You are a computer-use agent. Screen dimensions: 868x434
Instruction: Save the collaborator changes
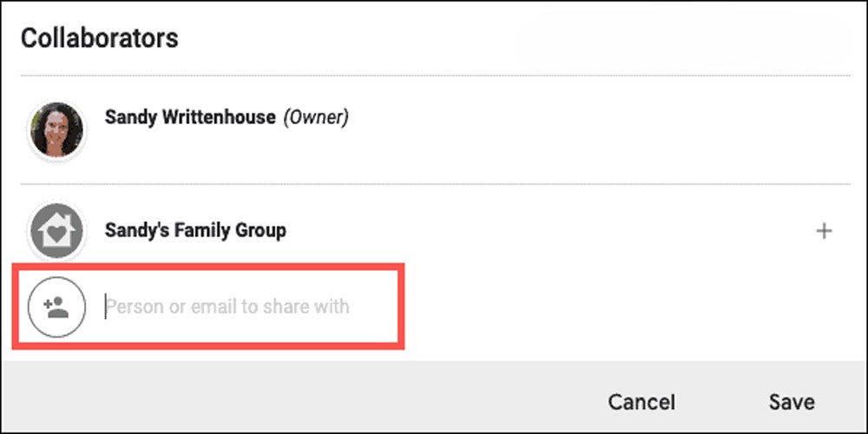tap(792, 402)
